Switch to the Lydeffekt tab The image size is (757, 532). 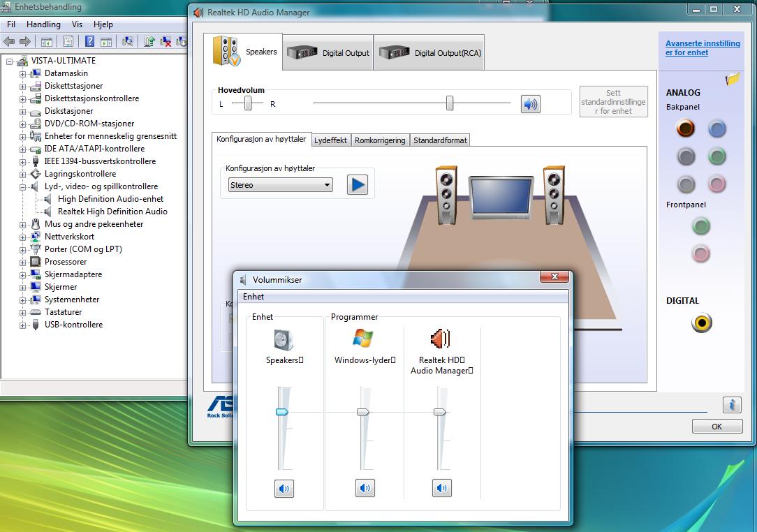pos(331,140)
